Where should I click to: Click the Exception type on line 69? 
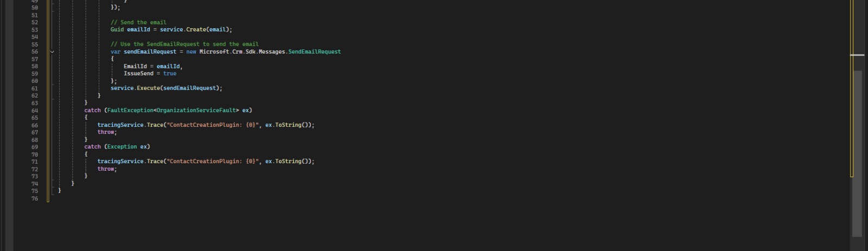click(x=122, y=147)
